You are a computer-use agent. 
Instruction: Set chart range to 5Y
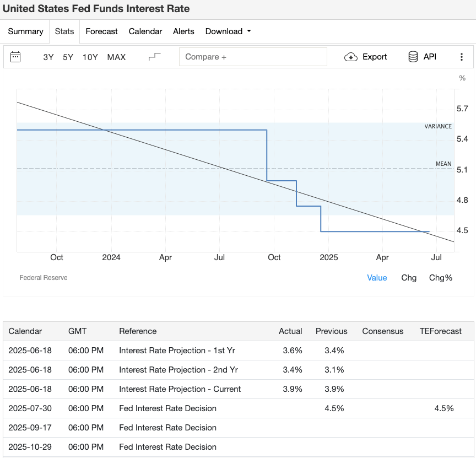[69, 57]
